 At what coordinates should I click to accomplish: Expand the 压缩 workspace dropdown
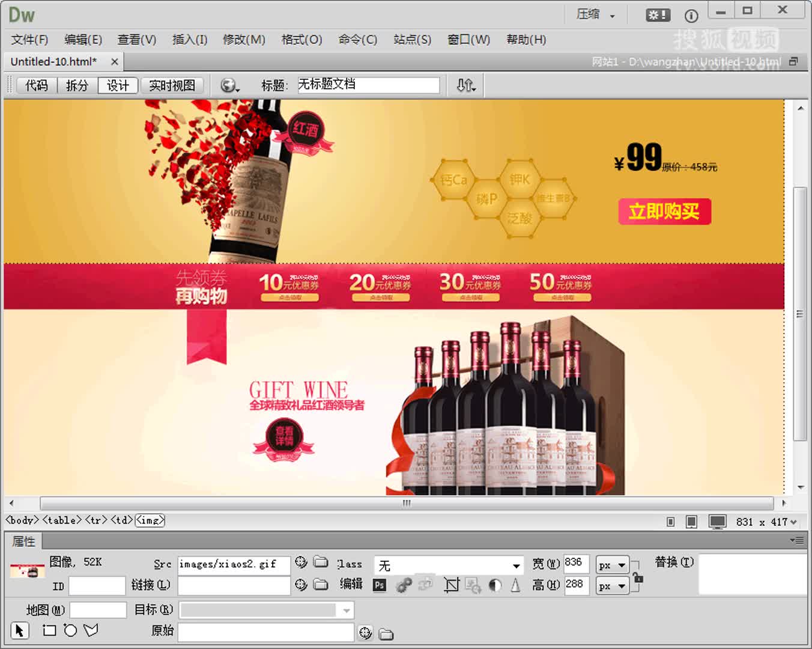tap(596, 14)
